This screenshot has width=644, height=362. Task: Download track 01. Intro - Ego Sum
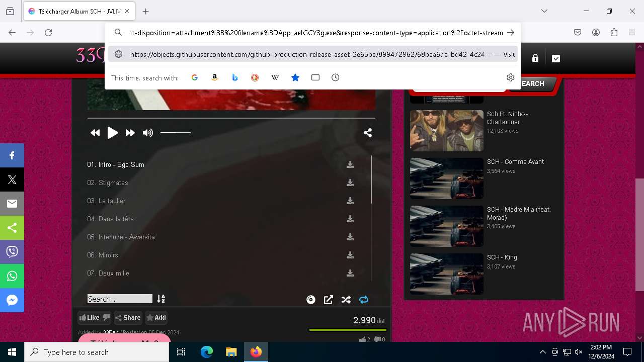(x=350, y=164)
